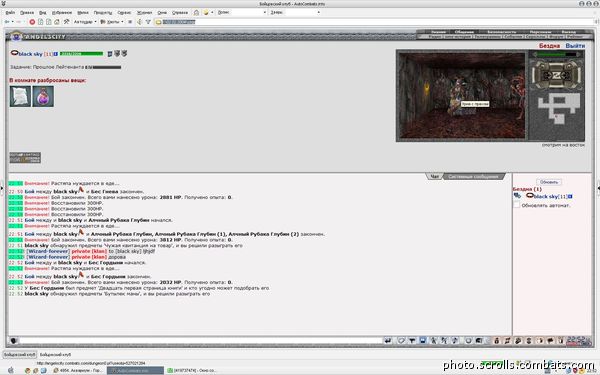Click the 'Выйти' exit link
Image resolution: width=600 pixels, height=375 pixels.
click(575, 46)
